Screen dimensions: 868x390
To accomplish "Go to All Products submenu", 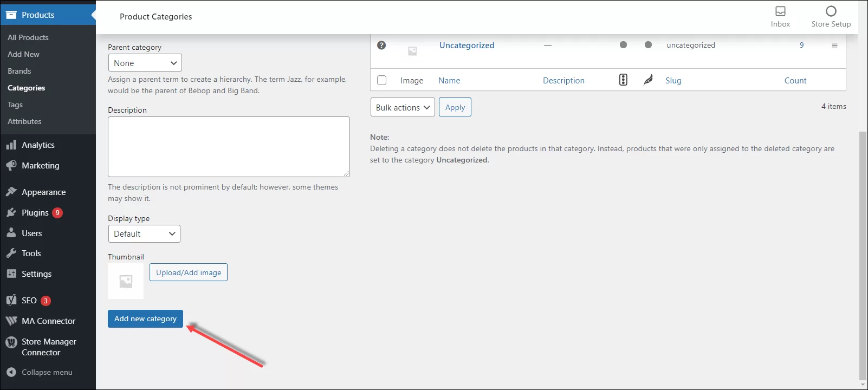I will coord(28,37).
